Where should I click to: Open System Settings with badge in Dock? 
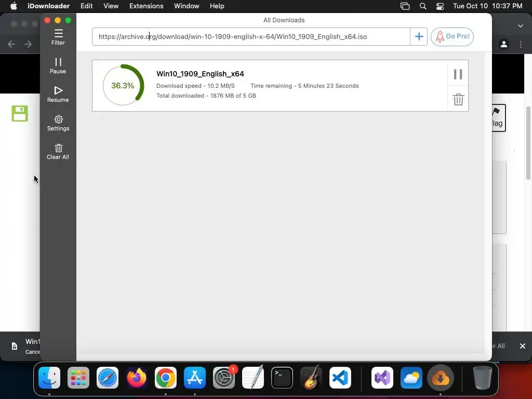pyautogui.click(x=224, y=378)
